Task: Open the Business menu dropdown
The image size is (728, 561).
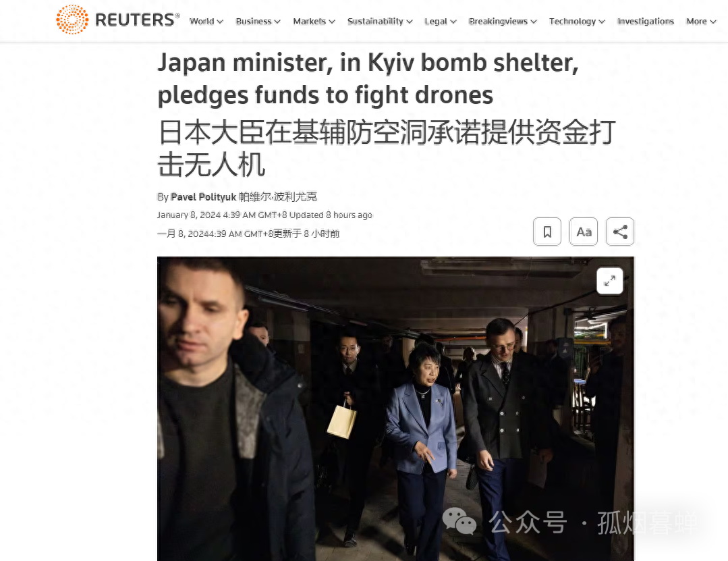Action: 258,22
